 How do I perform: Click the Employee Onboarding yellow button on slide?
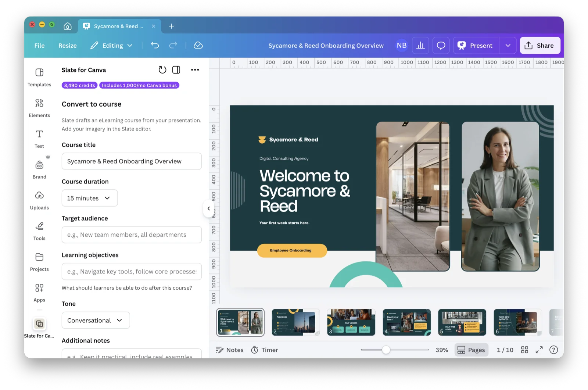pyautogui.click(x=292, y=250)
